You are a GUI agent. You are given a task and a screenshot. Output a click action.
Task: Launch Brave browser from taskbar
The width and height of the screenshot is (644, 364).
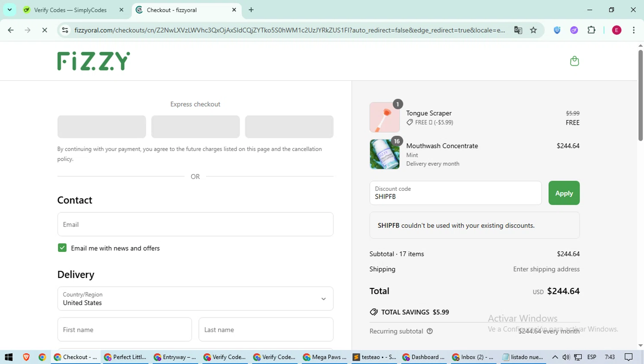click(26, 357)
